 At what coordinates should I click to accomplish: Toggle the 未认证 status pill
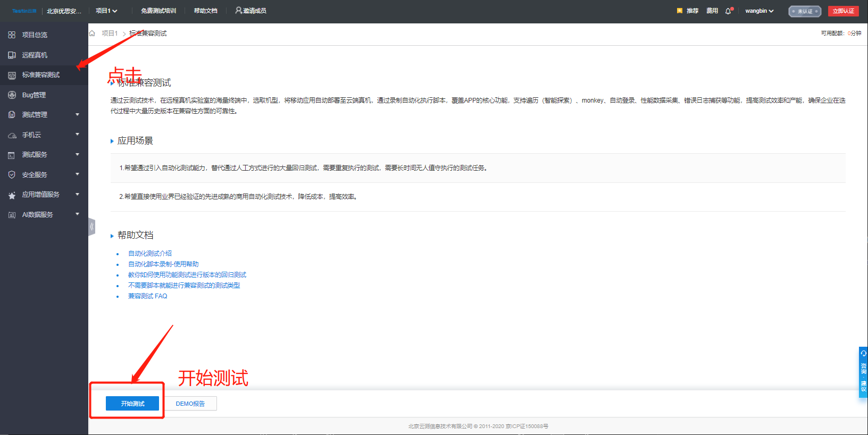pos(805,11)
